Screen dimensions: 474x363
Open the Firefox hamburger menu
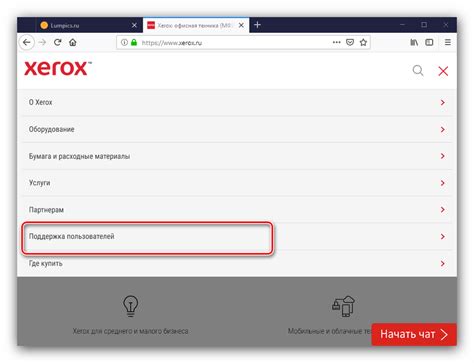[448, 42]
